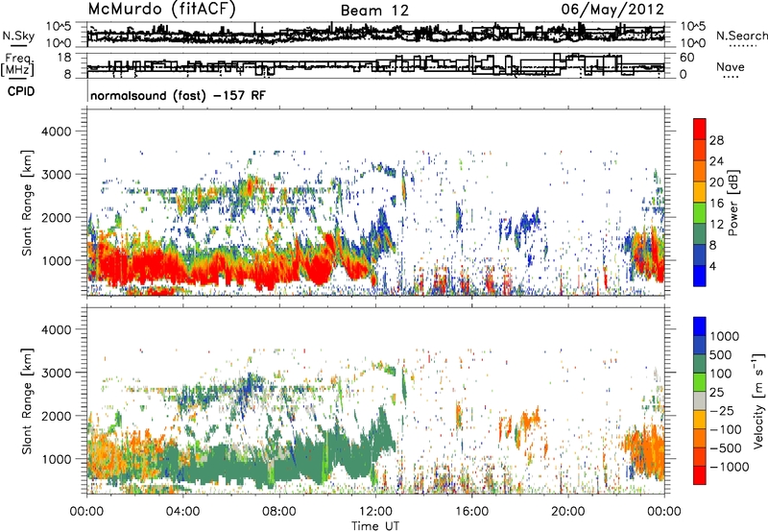Click the 'Beam 12' label

pos(374,11)
